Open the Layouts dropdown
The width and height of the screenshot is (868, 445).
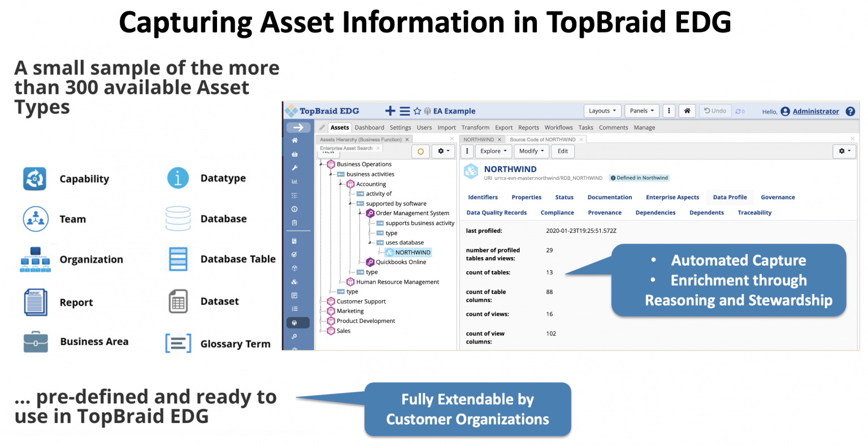pyautogui.click(x=602, y=111)
